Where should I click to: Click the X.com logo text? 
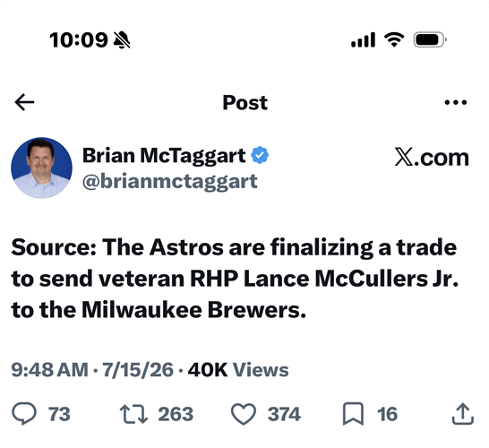tap(432, 157)
